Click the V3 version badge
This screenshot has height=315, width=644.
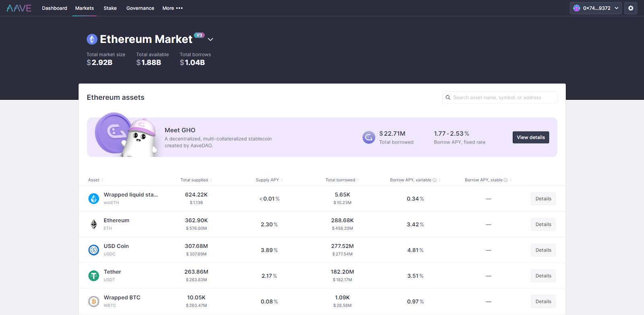point(199,35)
